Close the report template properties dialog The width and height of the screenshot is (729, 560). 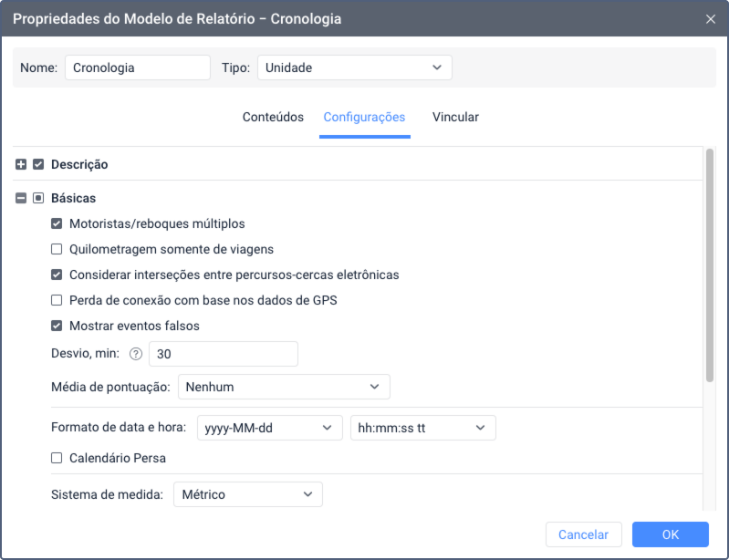pos(711,19)
